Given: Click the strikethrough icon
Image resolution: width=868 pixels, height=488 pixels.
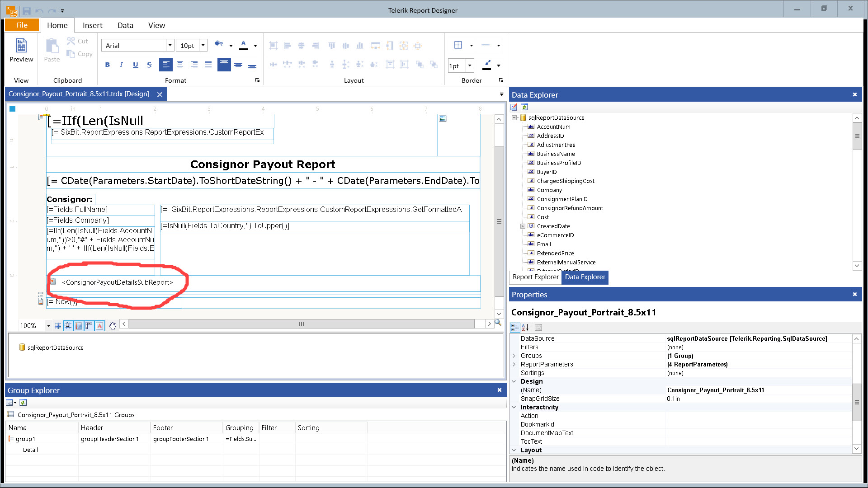Looking at the screenshot, I should 149,65.
